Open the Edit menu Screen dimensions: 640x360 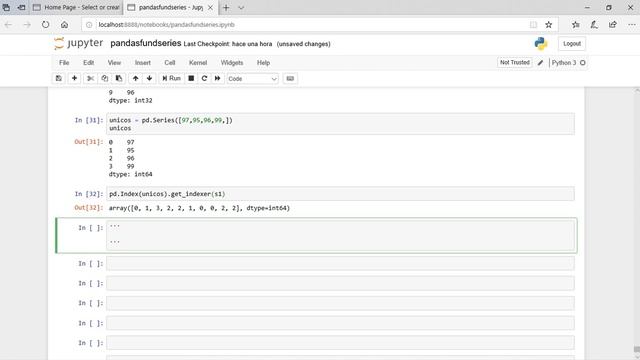tap(89, 63)
